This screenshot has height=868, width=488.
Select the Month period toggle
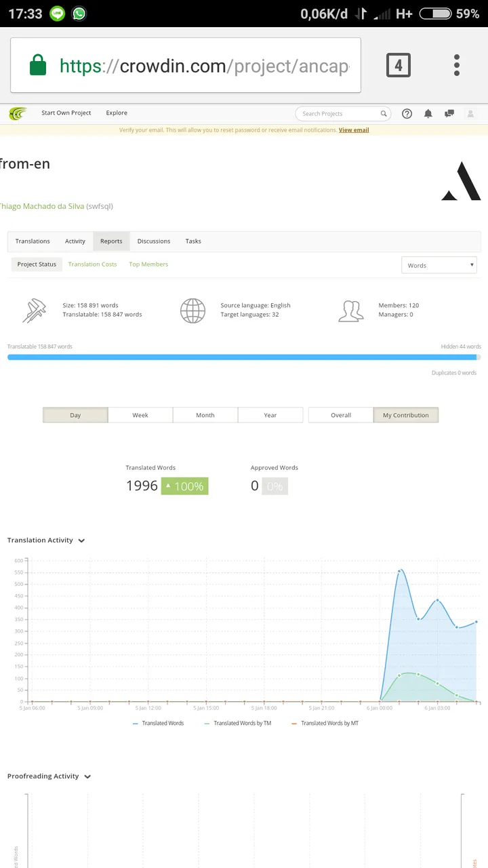point(205,415)
